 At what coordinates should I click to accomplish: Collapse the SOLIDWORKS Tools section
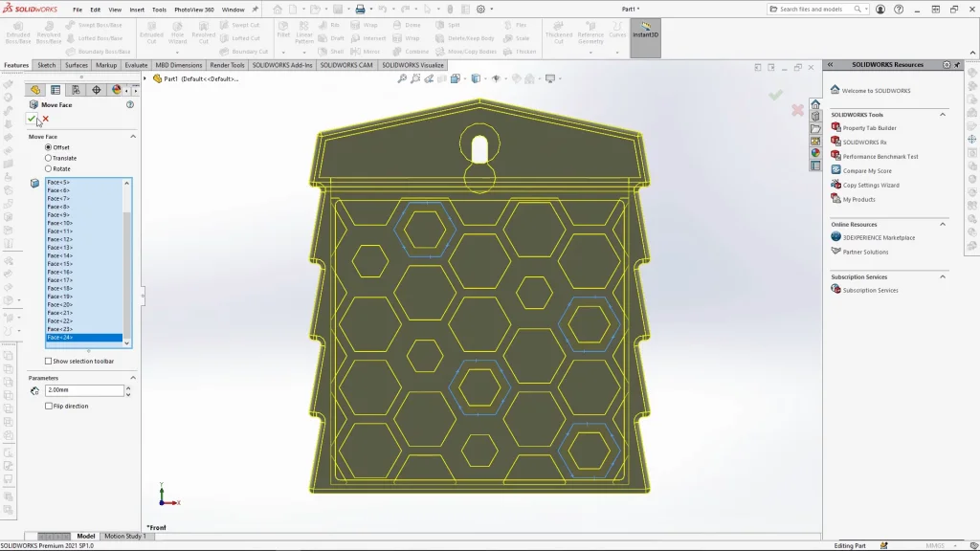tap(942, 115)
